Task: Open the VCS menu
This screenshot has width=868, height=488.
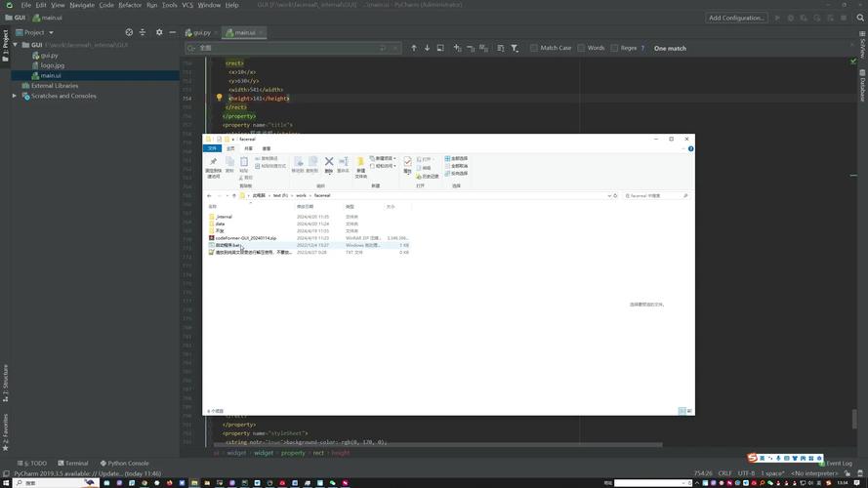Action: [x=187, y=5]
